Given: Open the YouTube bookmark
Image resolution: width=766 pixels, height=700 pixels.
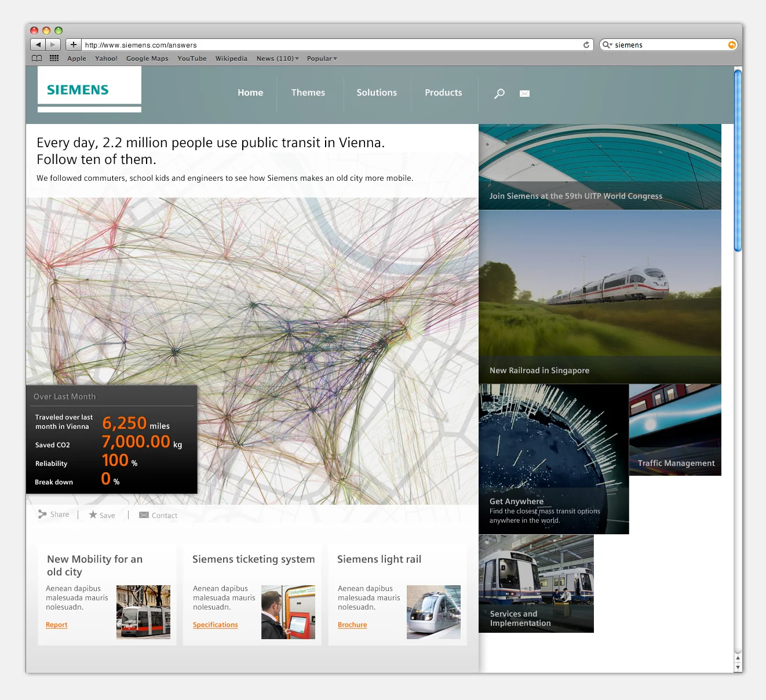Looking at the screenshot, I should [192, 59].
